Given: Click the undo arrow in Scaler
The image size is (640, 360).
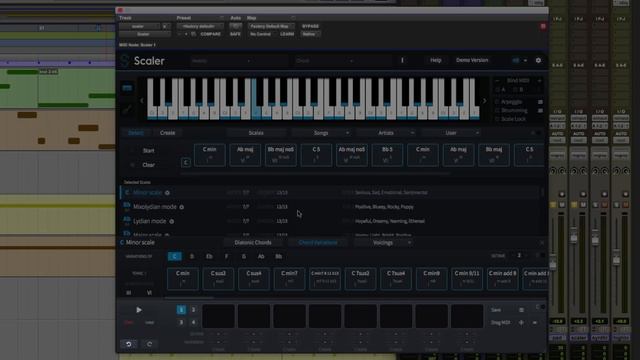Looking at the screenshot, I should tap(129, 344).
